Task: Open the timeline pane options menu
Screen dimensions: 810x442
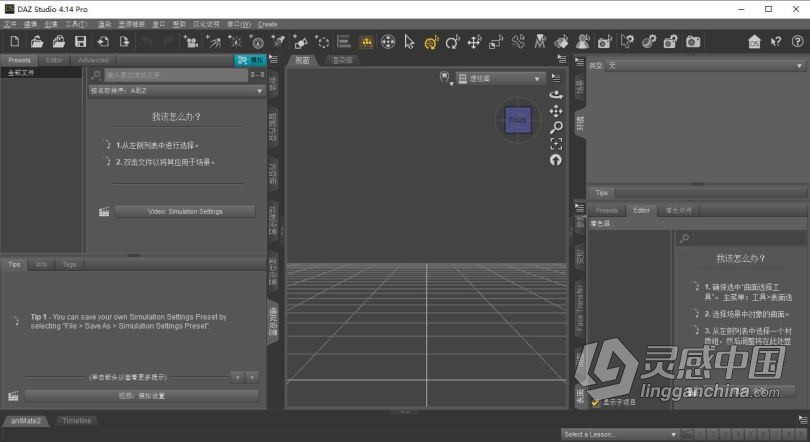Action: coord(803,419)
